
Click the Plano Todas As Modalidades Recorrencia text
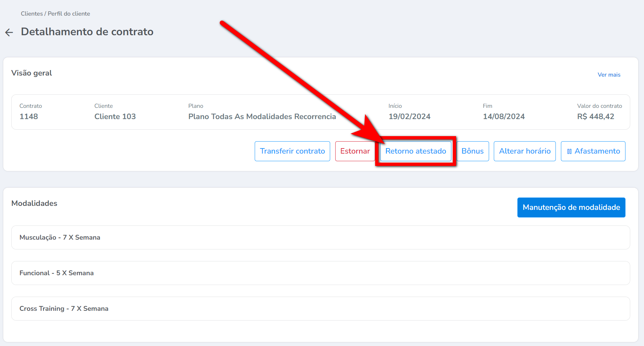coord(262,117)
